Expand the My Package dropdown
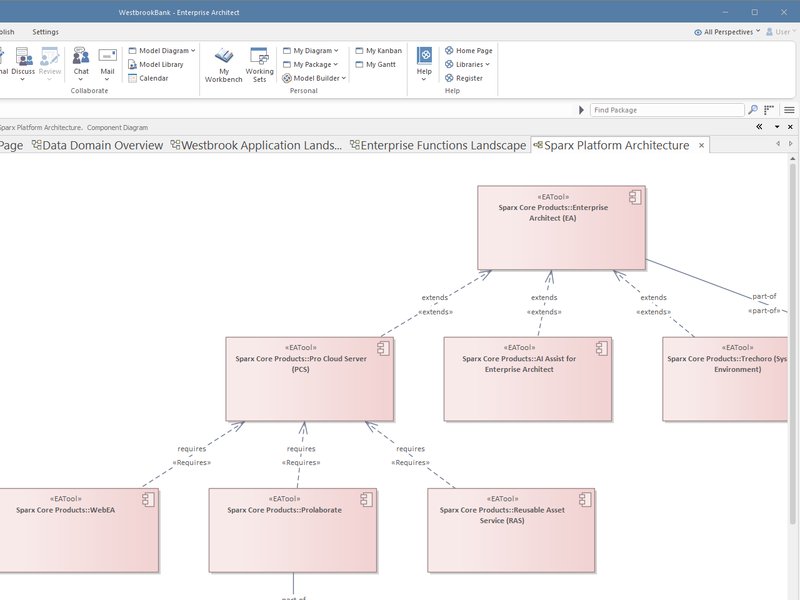The image size is (800, 600). point(335,64)
